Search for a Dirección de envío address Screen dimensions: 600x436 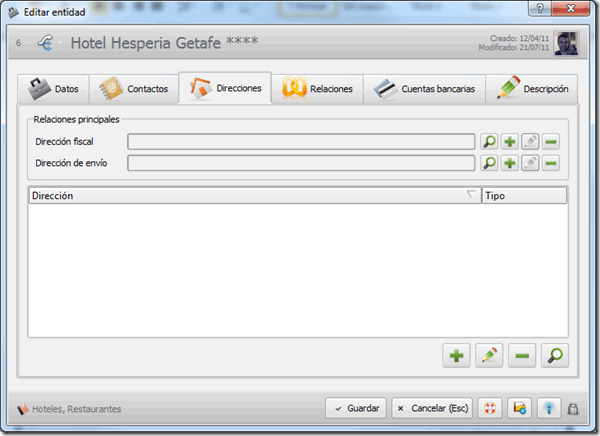(489, 163)
